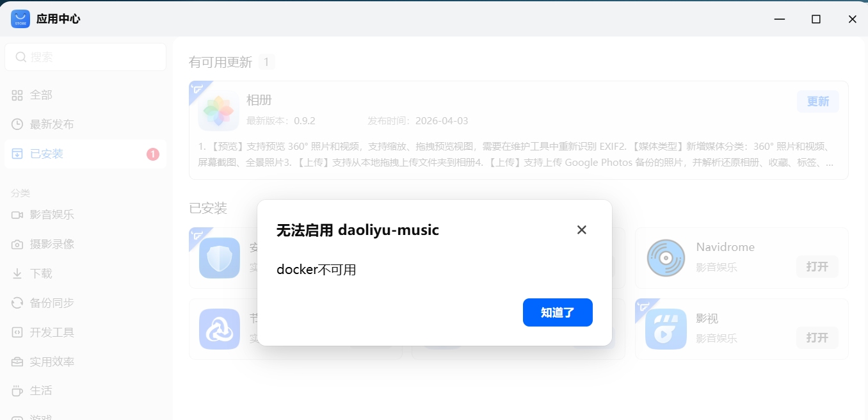Click the 生活 cup icon
The width and height of the screenshot is (868, 420).
point(17,391)
